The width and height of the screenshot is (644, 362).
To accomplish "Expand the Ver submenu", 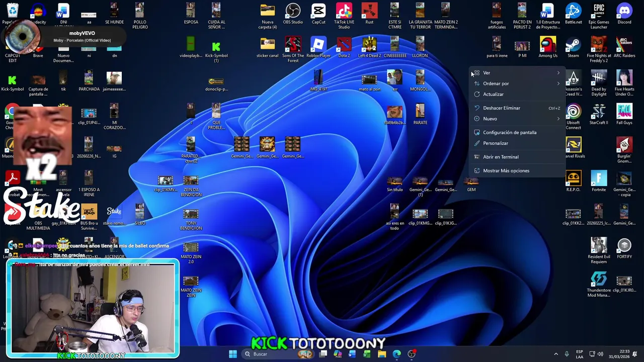I will pos(518,73).
